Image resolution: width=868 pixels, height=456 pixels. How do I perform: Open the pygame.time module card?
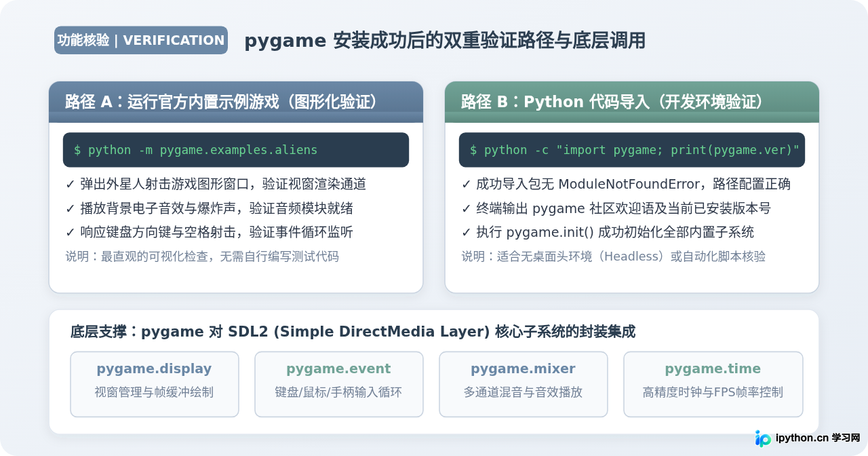pyautogui.click(x=713, y=384)
